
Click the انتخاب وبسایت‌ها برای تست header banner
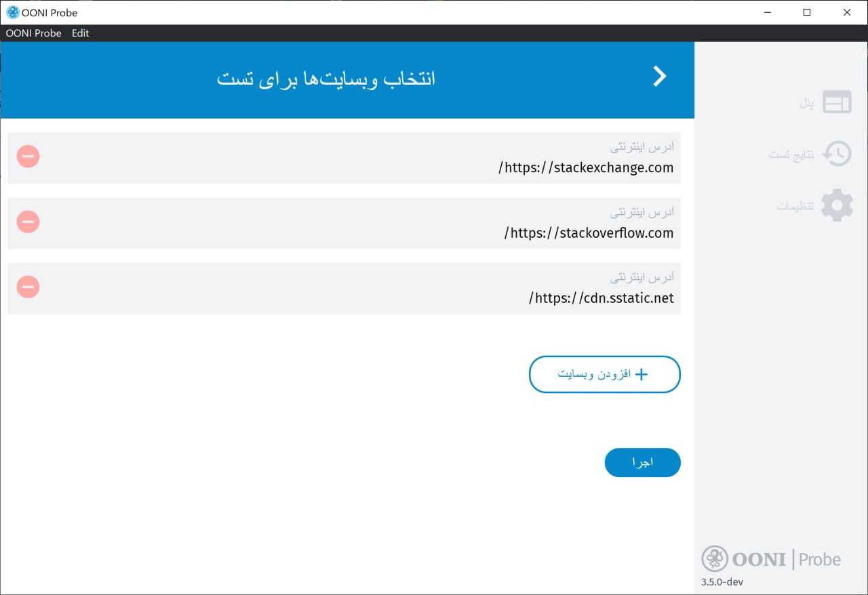tap(326, 78)
